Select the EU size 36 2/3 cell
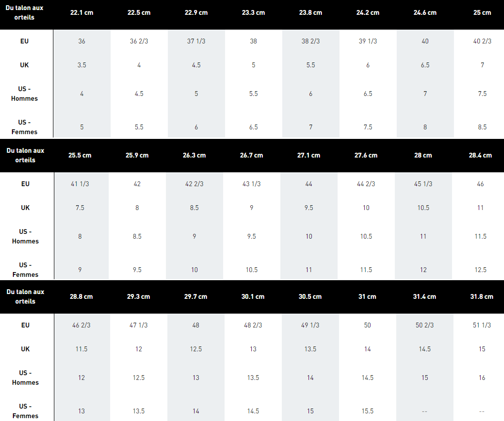504x421 pixels. pos(139,41)
